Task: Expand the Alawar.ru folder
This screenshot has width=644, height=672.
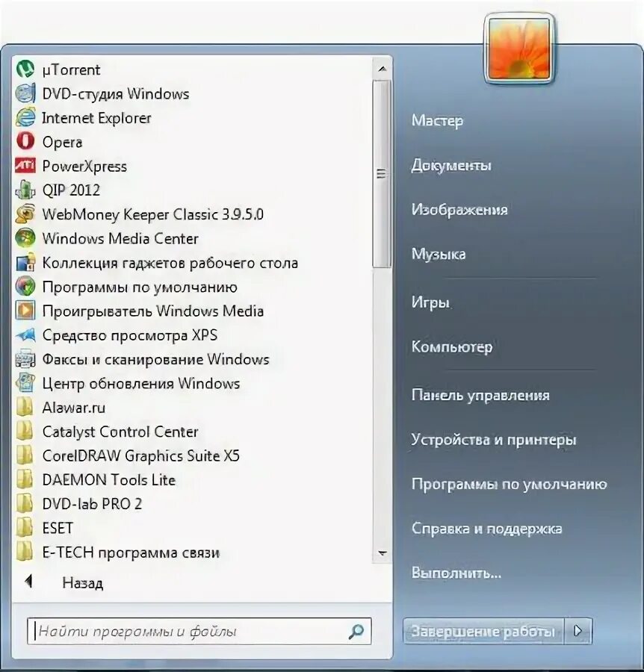Action: pyautogui.click(x=25, y=407)
